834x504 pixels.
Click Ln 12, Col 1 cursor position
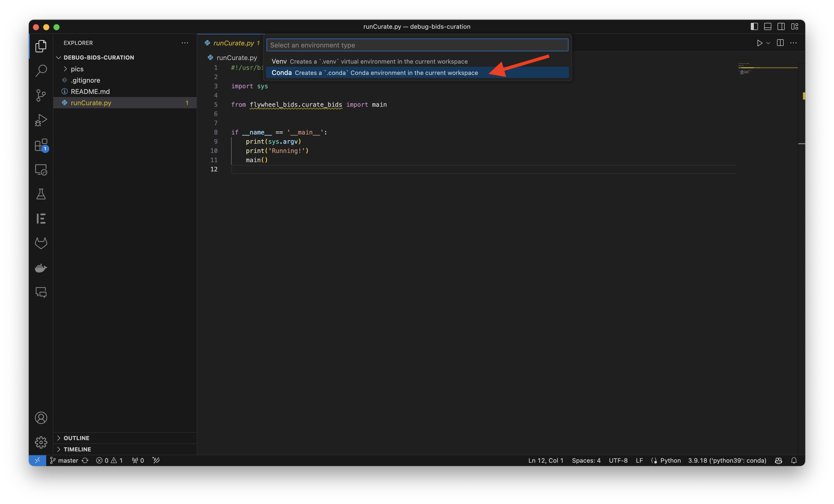(x=546, y=460)
